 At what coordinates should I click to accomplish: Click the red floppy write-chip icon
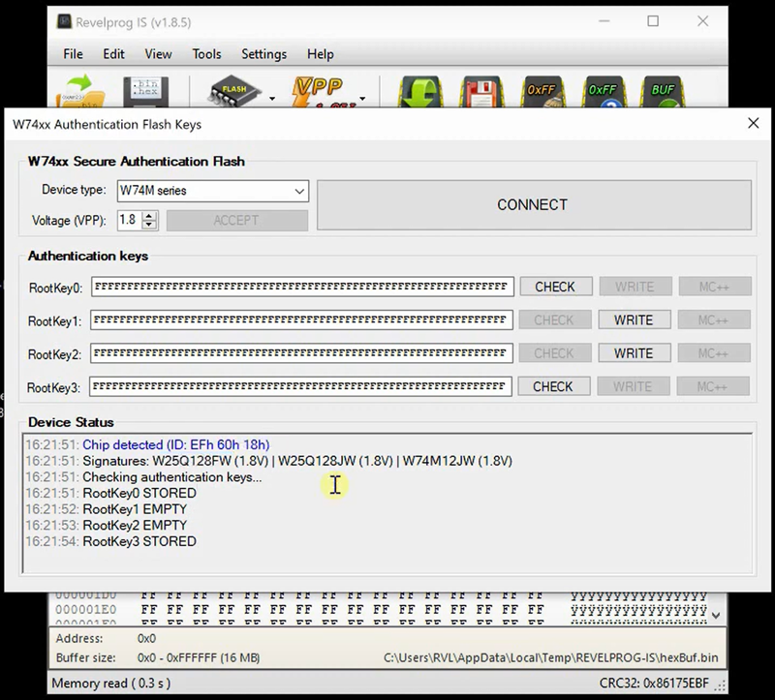481,92
